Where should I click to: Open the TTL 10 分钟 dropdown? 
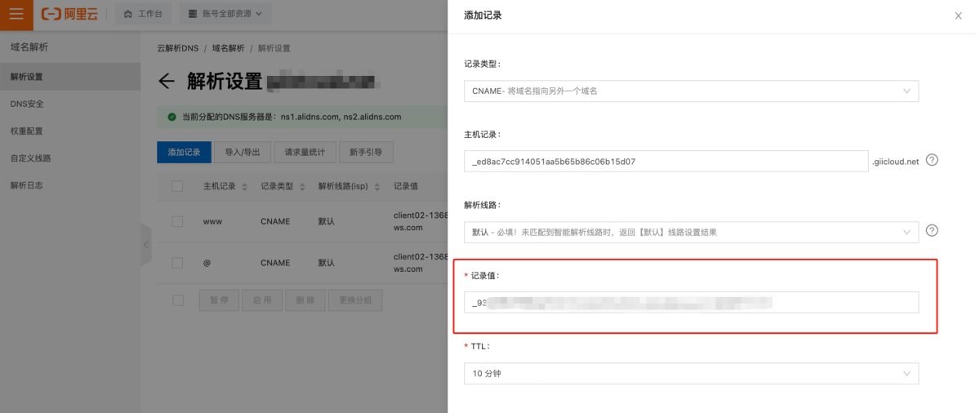pos(691,374)
